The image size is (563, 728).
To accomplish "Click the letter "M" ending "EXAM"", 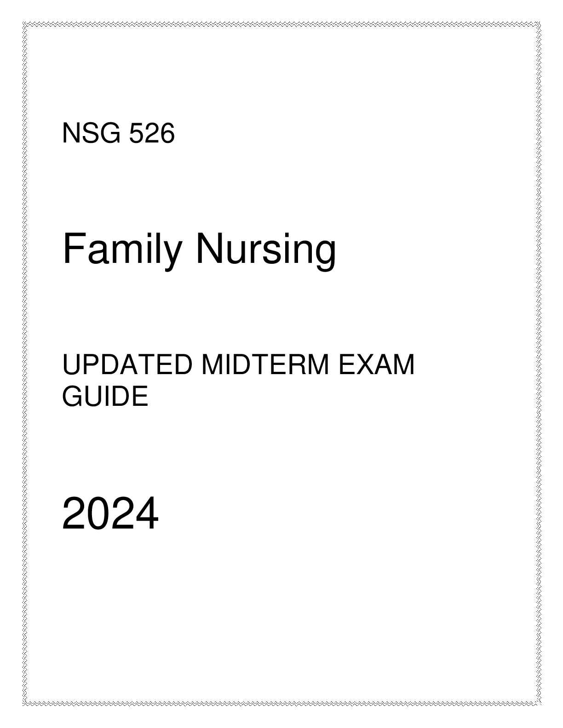I will [404, 365].
